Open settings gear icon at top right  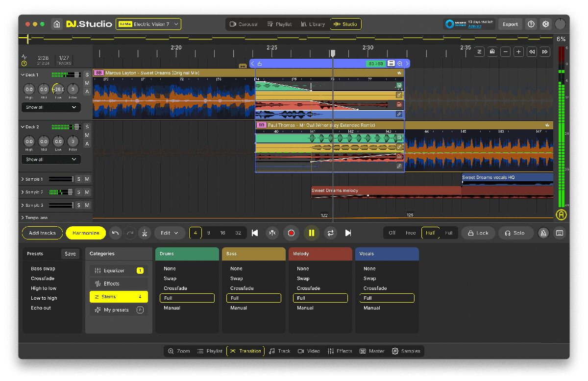pos(545,24)
